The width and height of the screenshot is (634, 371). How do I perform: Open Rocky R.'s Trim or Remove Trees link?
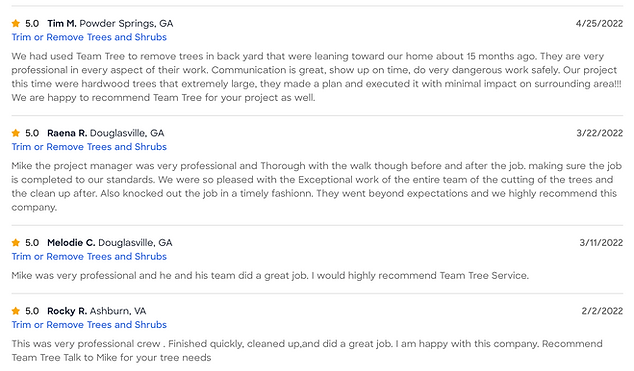[x=89, y=325]
